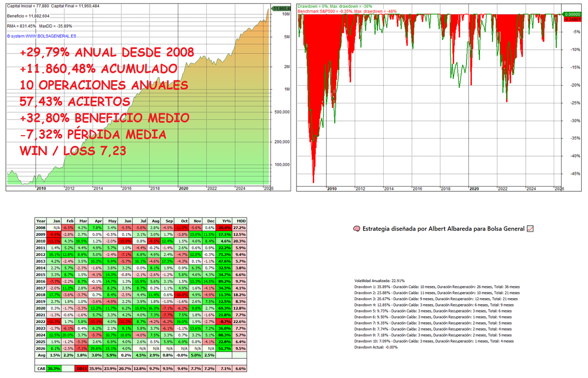Click '+11.860,48% ACUMULADO' headline
The width and height of the screenshot is (588, 378).
pyautogui.click(x=98, y=69)
